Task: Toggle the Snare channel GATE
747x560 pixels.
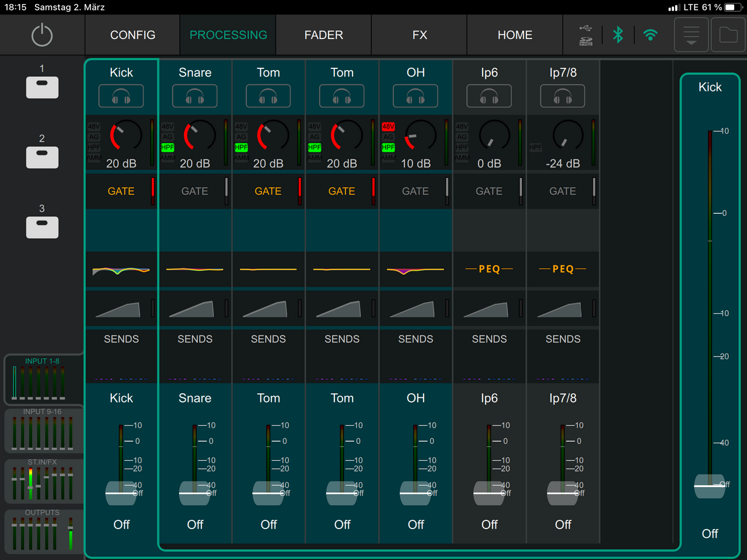Action: click(x=195, y=191)
